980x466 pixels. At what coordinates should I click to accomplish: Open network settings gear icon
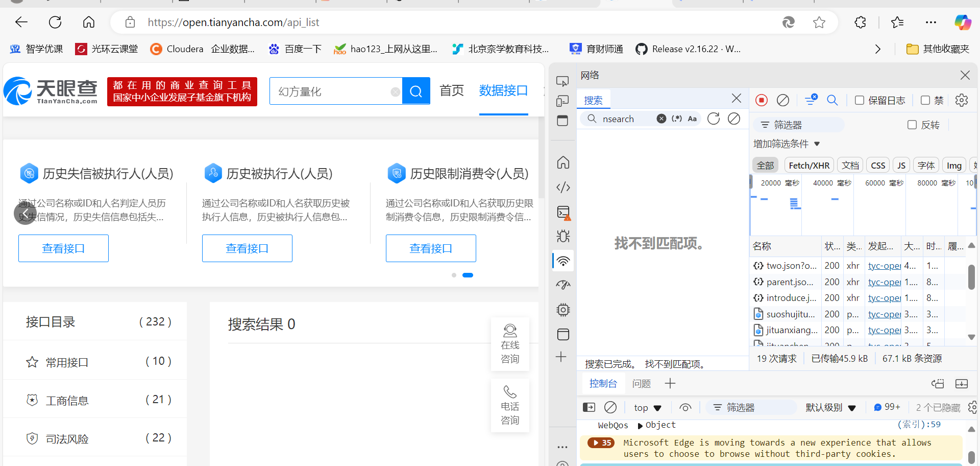pyautogui.click(x=961, y=100)
